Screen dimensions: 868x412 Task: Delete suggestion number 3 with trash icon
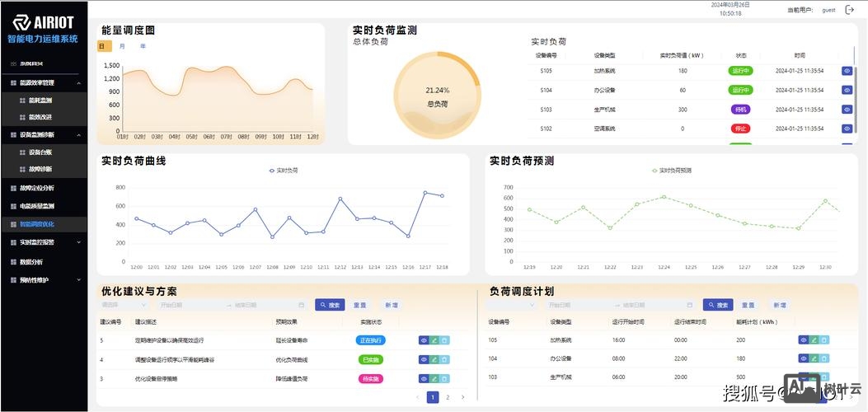click(x=444, y=379)
